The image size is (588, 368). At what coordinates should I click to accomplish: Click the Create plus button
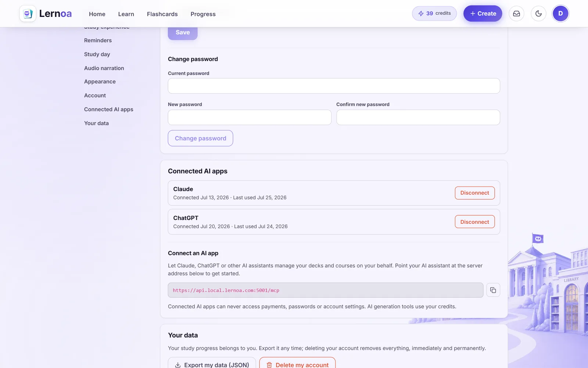coord(483,14)
